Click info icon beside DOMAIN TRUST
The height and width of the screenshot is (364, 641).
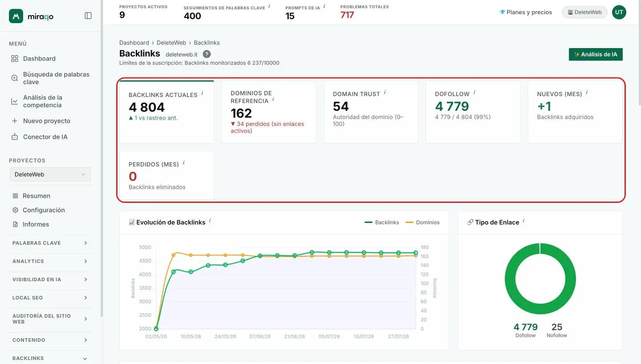click(385, 92)
